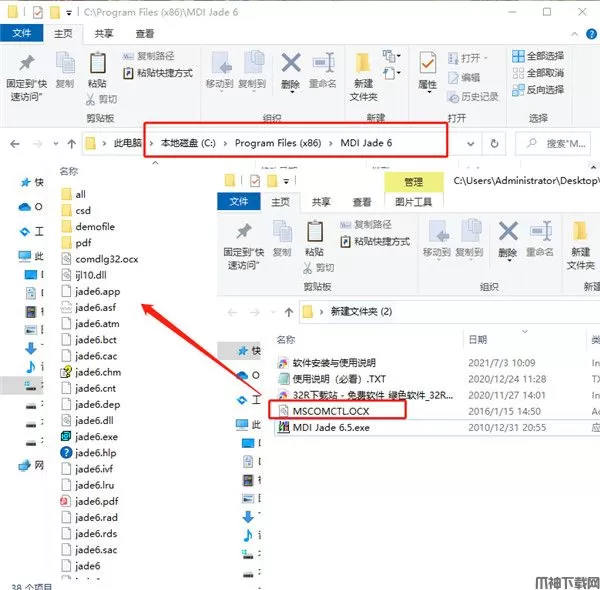This screenshot has width=600, height=590.
Task: Click the Paste icon in front window ribbon
Action: [315, 231]
